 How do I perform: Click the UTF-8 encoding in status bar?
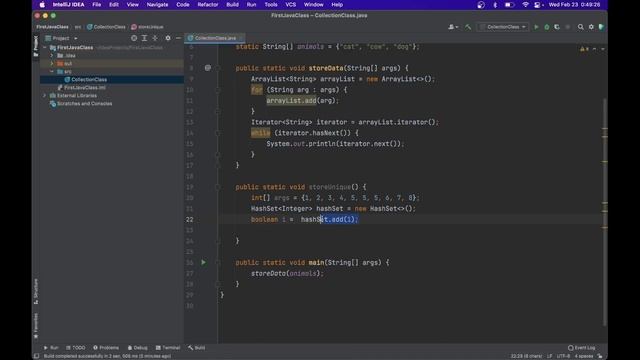click(x=564, y=356)
